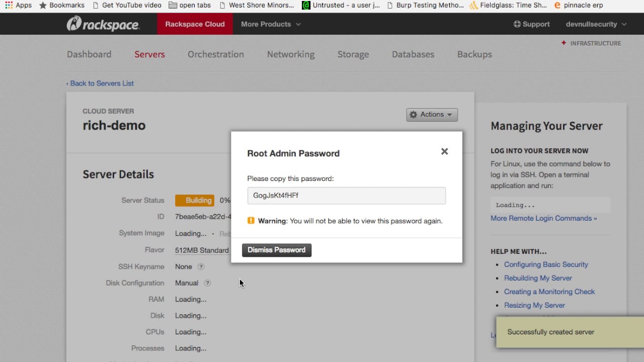Click the Disk Configuration help question icon
Screen dimensions: 644x362
point(207,283)
